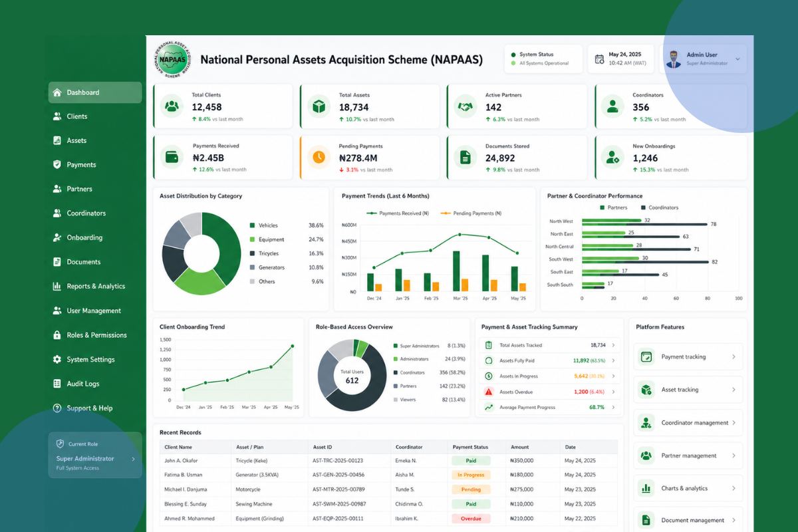The image size is (798, 532).
Task: Click the Assets Overdue warning icon
Action: click(489, 392)
